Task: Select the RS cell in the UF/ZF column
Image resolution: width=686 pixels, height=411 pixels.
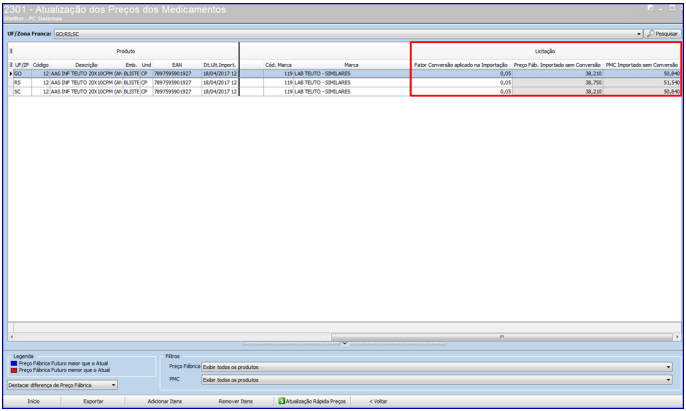Action: coord(22,82)
